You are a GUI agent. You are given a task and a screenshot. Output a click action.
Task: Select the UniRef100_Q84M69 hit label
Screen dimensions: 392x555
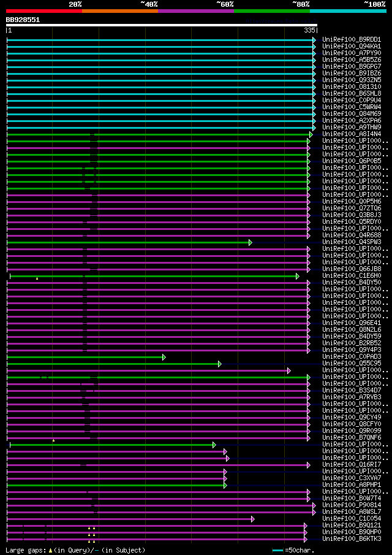(x=352, y=113)
